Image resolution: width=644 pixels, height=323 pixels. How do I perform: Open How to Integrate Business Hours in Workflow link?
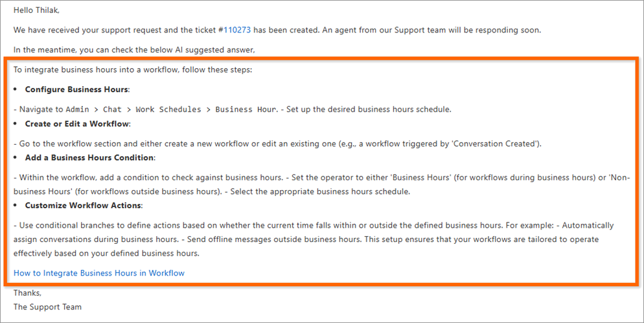(99, 273)
